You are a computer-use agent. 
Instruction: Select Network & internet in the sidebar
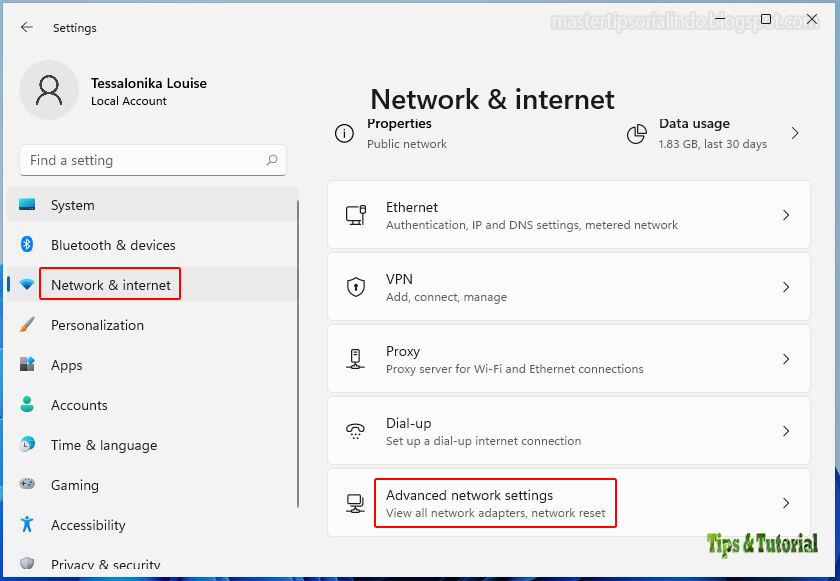click(110, 284)
